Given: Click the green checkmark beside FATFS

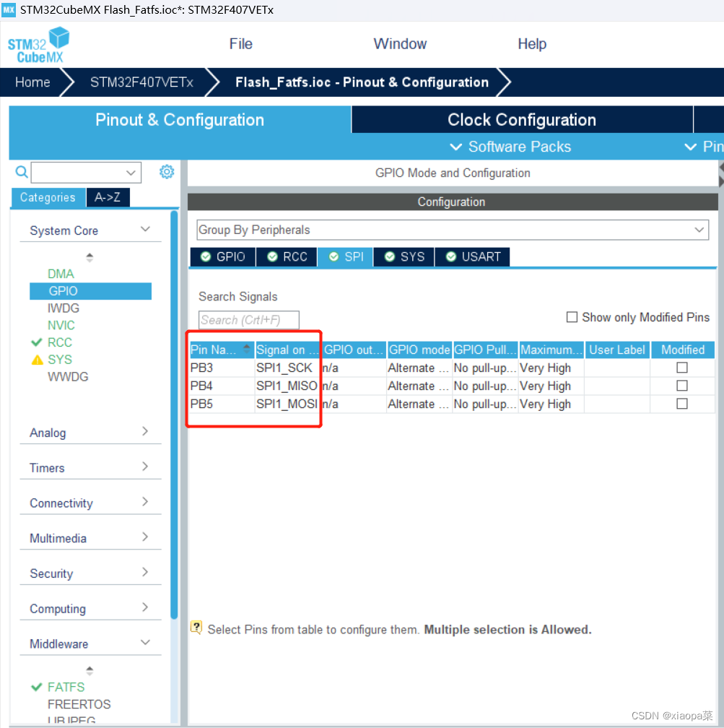Looking at the screenshot, I should [x=37, y=687].
